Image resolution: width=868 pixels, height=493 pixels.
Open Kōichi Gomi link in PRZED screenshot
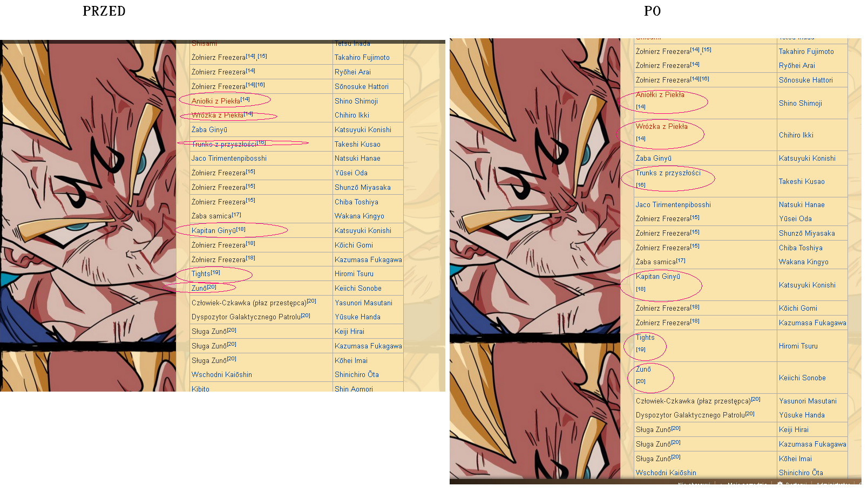[354, 245]
